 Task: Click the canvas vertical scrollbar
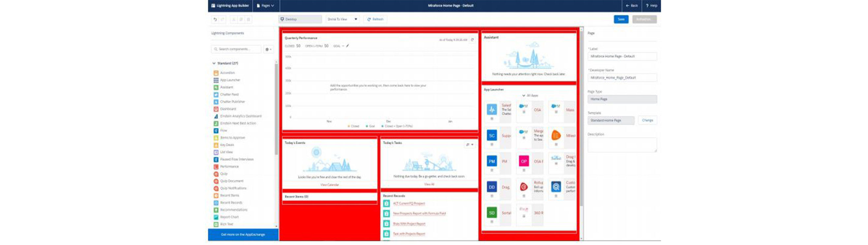[581, 118]
